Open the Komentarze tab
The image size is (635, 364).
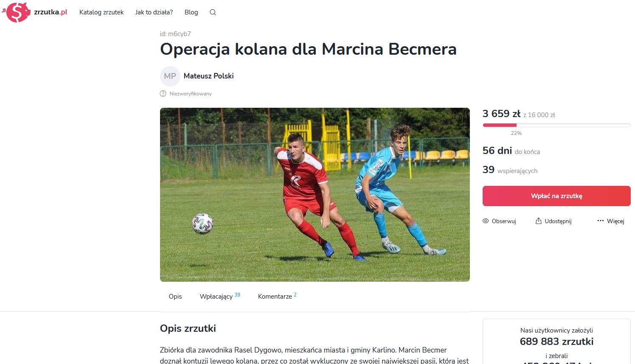[x=277, y=296]
